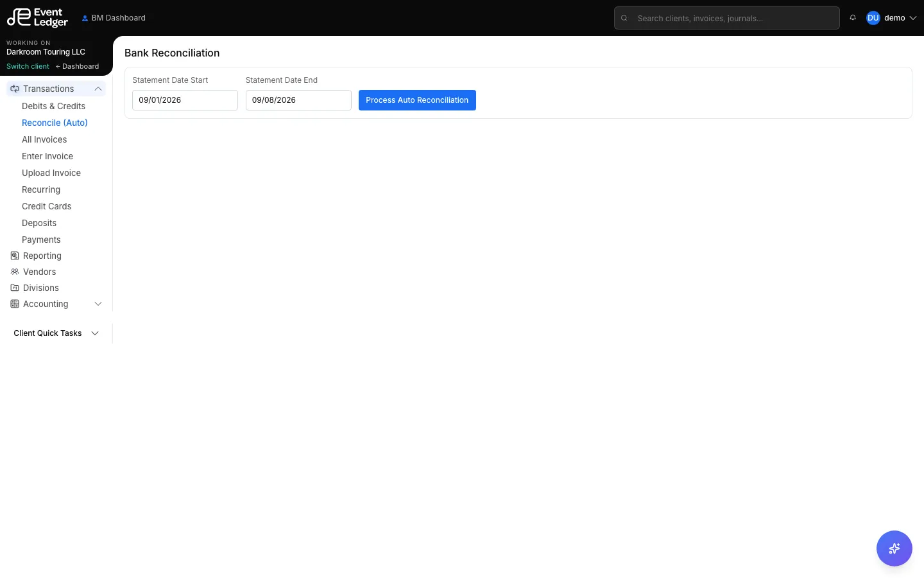Open the Reporting section
Screen dimensions: 924x578
tap(42, 256)
